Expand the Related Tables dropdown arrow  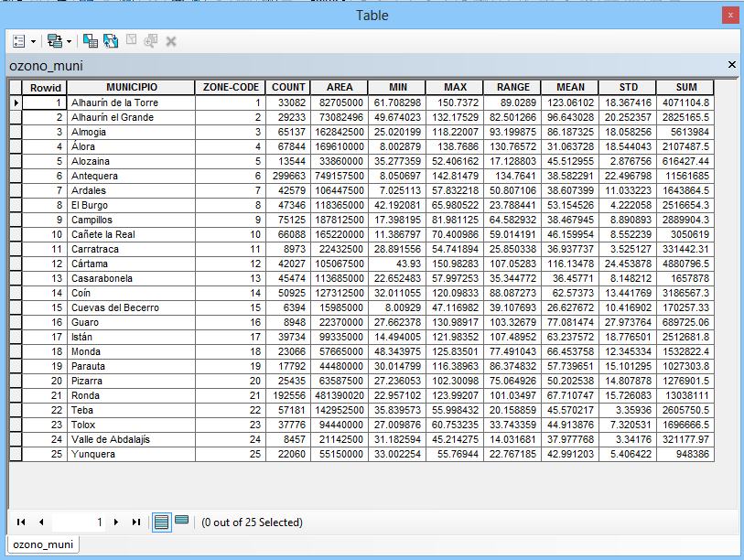pos(69,41)
